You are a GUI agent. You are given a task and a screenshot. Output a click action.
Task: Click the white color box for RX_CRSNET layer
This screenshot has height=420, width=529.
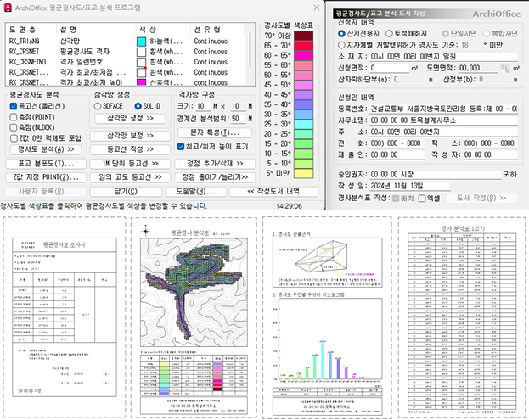click(x=140, y=51)
